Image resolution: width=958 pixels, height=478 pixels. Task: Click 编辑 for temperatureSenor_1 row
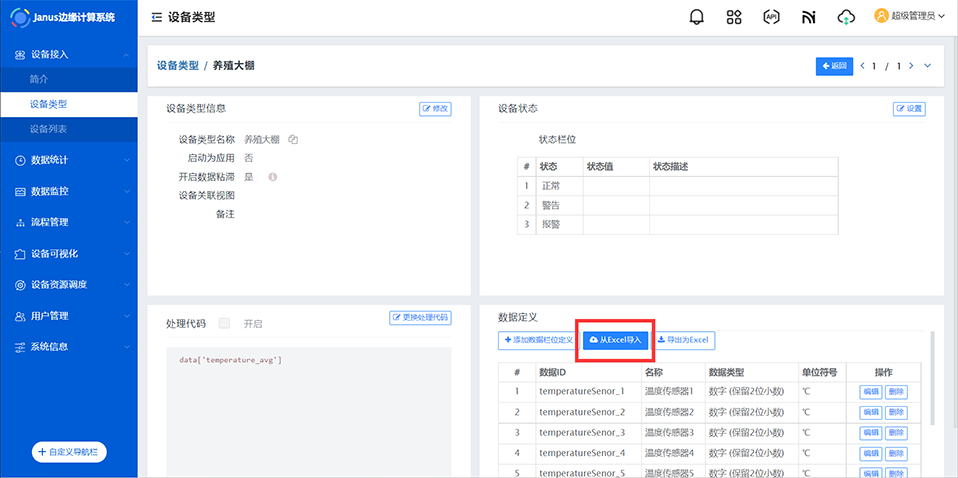(869, 392)
